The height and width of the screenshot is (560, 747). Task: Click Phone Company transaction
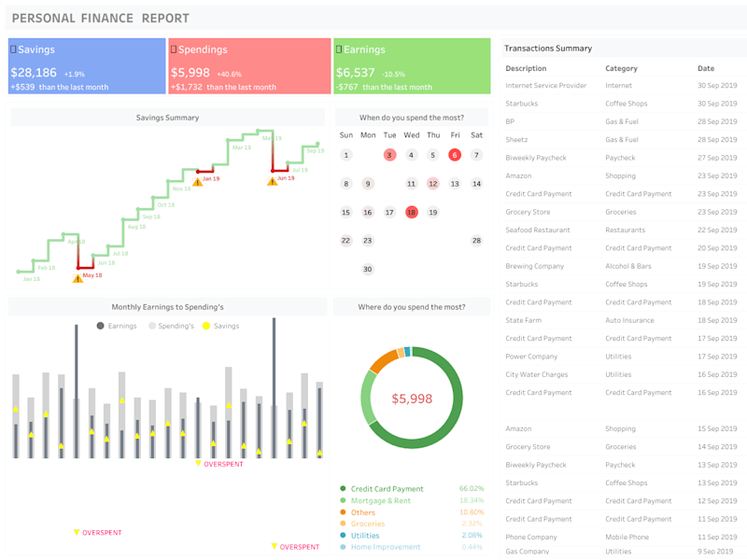(530, 538)
